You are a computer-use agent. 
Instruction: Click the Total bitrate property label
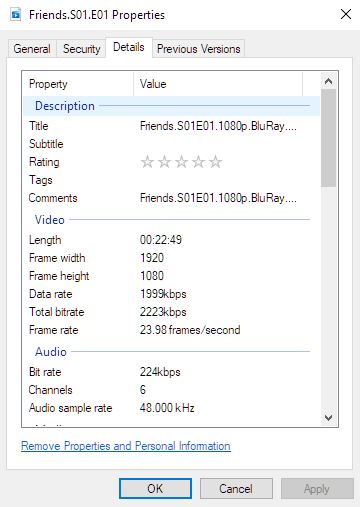point(57,312)
